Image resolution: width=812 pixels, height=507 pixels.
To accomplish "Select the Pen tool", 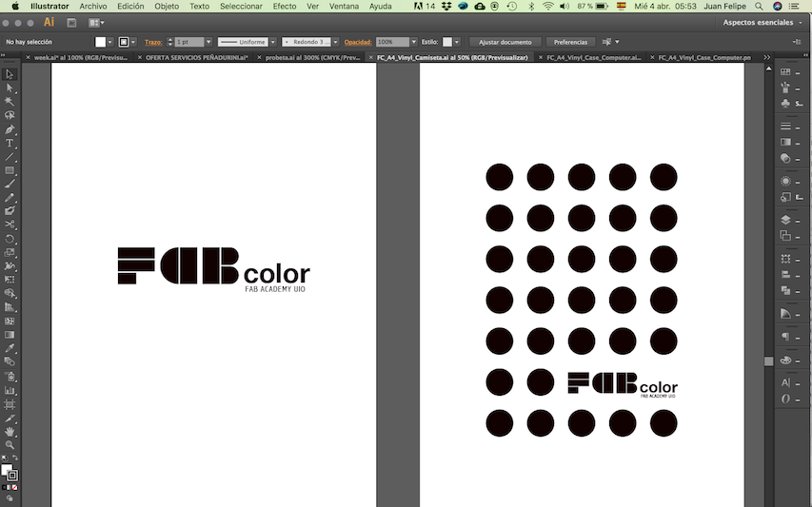I will (x=10, y=129).
